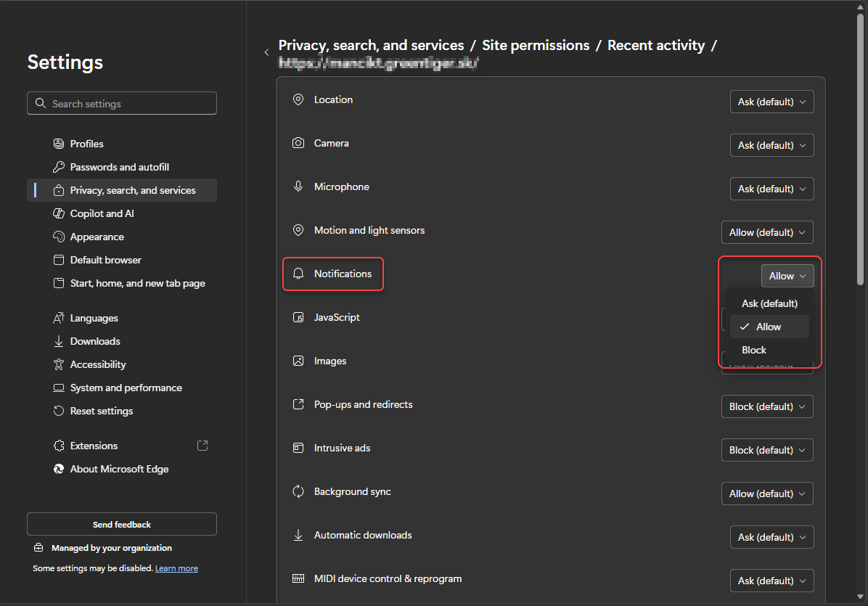Image resolution: width=868 pixels, height=606 pixels.
Task: Open the Pop-ups and redirects dropdown
Action: tap(767, 406)
